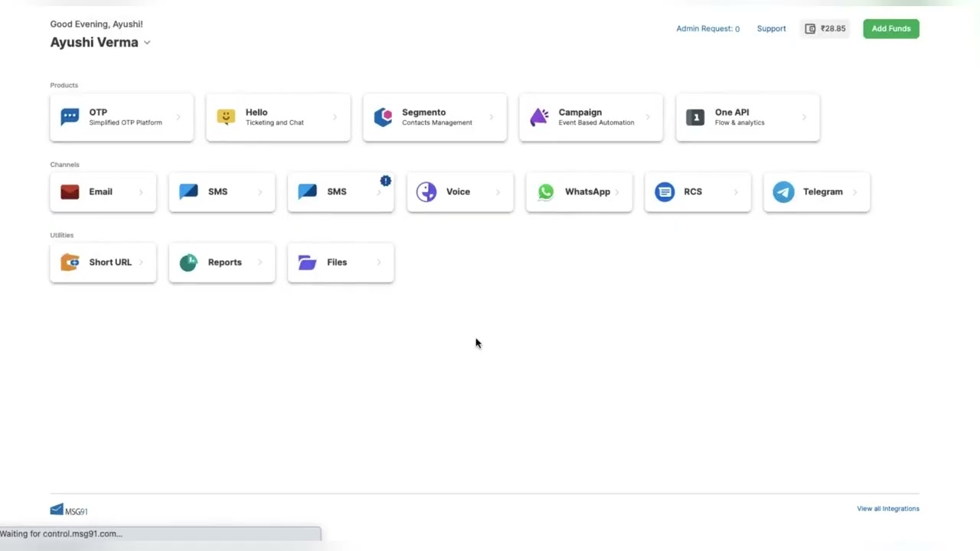Click the arrow on the Files card

pyautogui.click(x=379, y=262)
